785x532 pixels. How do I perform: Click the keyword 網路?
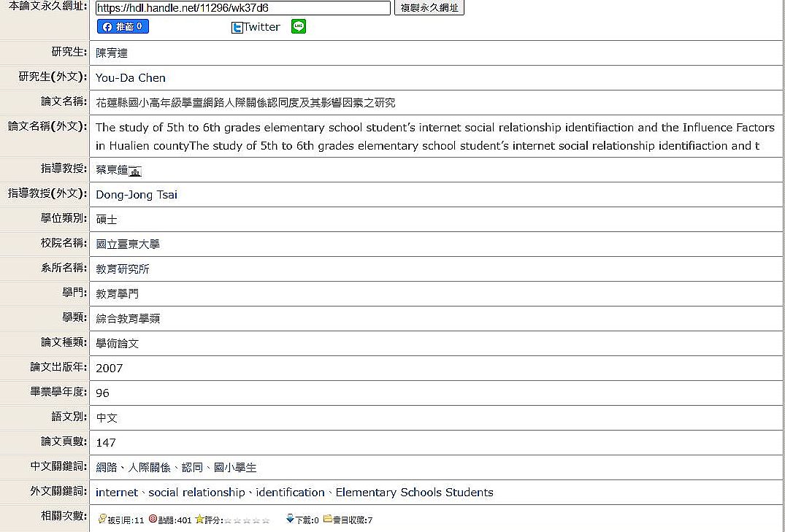106,468
